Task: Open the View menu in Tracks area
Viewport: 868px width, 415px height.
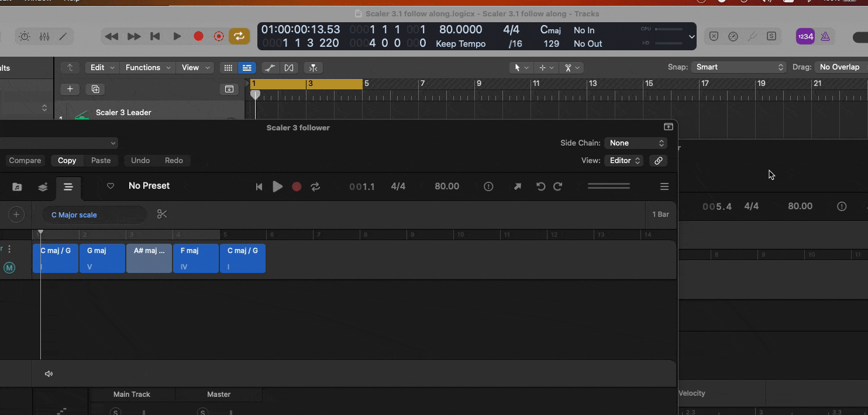Action: (195, 67)
